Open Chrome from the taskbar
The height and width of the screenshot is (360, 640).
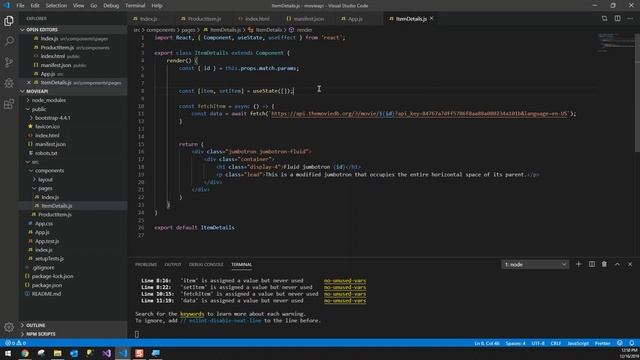(x=25, y=353)
